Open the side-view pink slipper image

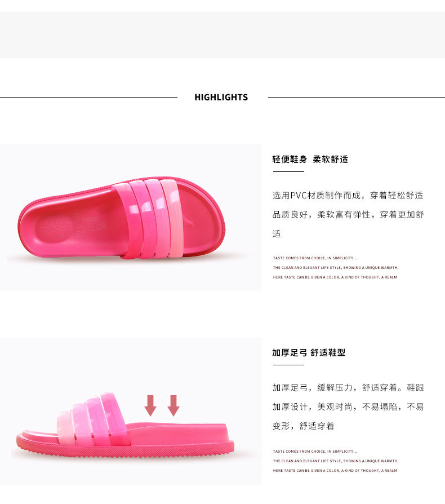(131, 411)
